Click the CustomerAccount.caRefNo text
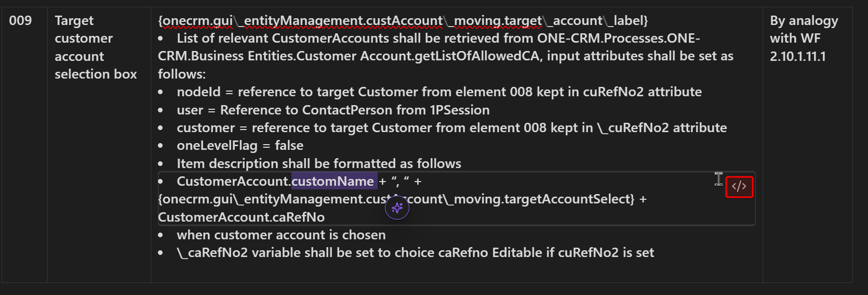The width and height of the screenshot is (868, 295). click(x=241, y=217)
